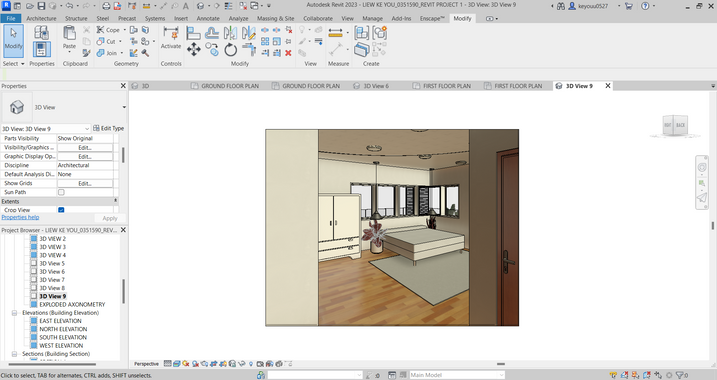Open EXPLODED AXONOMETRY view in browser
Screen dimensions: 717x380
(72, 305)
